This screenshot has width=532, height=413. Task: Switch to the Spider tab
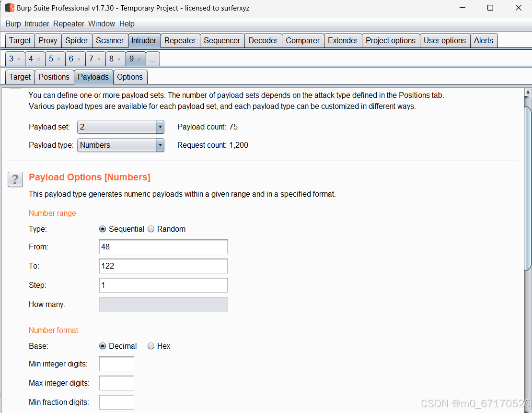coord(77,40)
